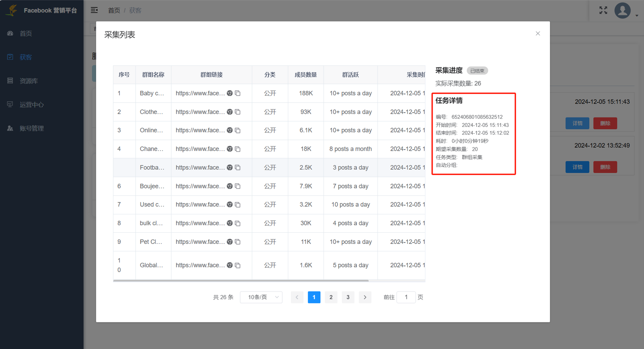This screenshot has height=349, width=644.
Task: Copy group link in Baby c... row
Action: (x=238, y=93)
